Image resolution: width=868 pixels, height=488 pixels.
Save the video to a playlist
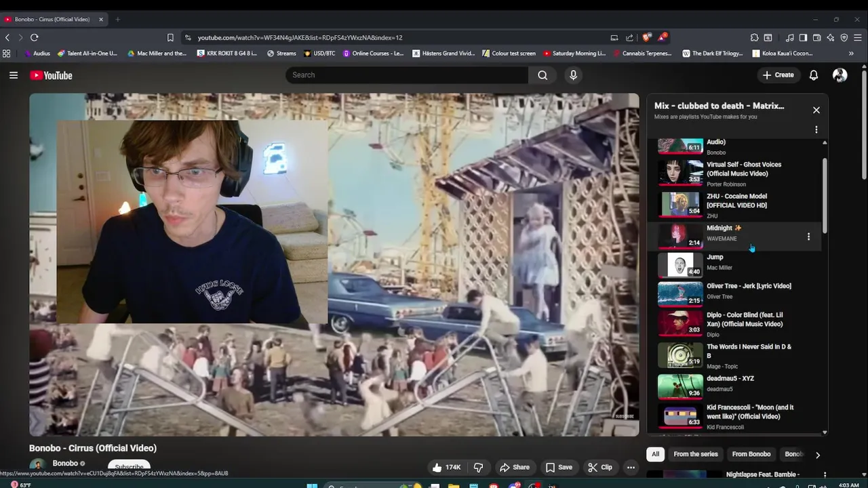pyautogui.click(x=559, y=467)
